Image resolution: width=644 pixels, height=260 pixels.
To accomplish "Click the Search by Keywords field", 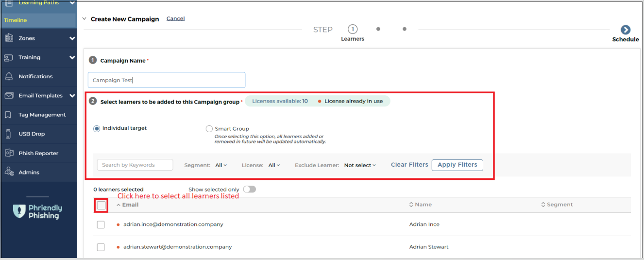I will tap(135, 165).
